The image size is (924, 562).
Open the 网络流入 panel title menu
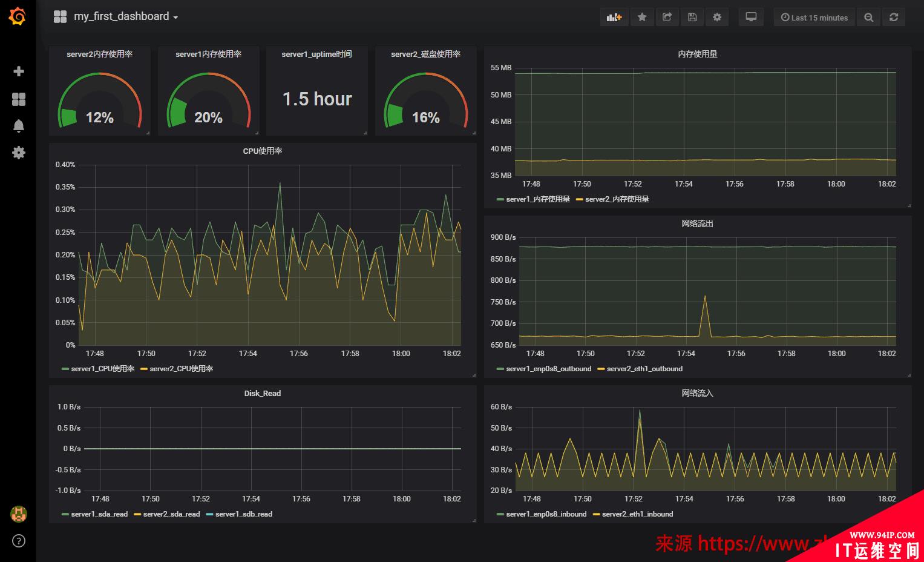[697, 393]
